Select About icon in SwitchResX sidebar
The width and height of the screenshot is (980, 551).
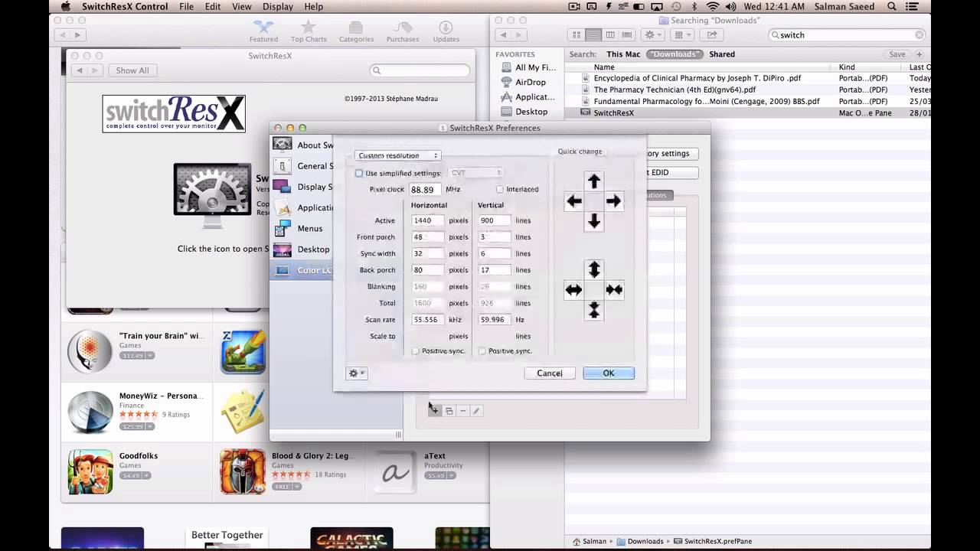[283, 145]
